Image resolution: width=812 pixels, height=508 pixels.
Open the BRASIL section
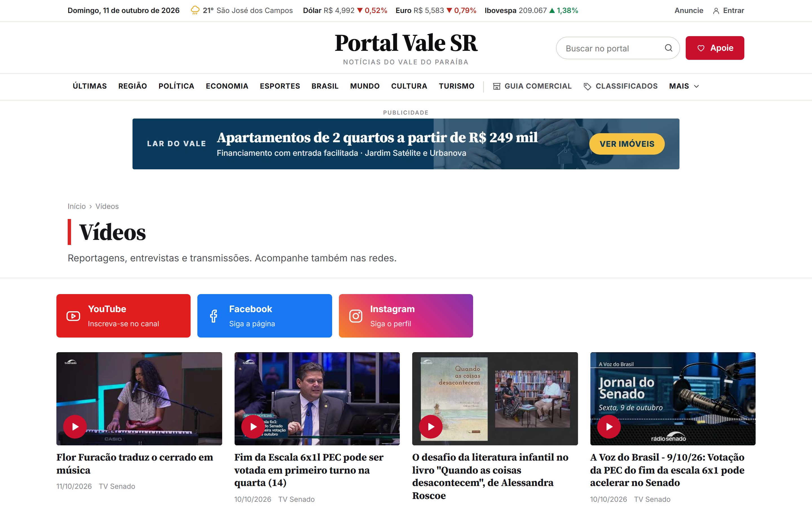325,86
